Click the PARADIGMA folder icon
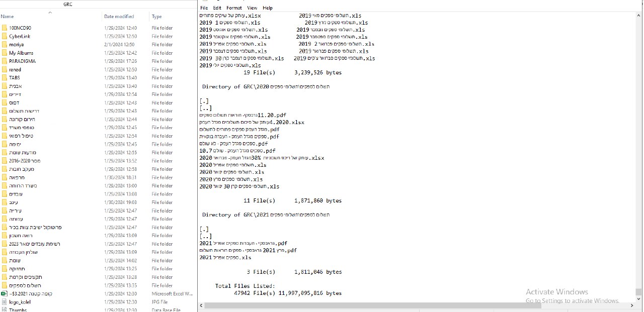Viewport: 644px width, 312px height. [4, 61]
